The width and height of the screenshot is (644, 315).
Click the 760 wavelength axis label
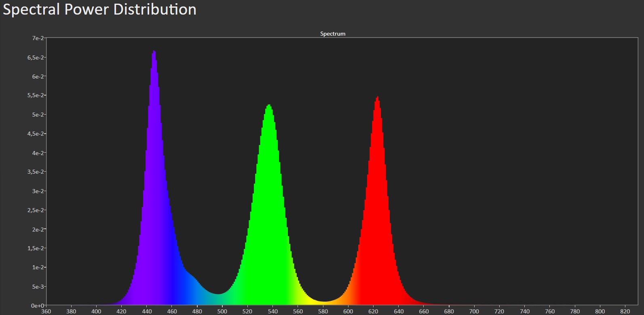(549, 311)
